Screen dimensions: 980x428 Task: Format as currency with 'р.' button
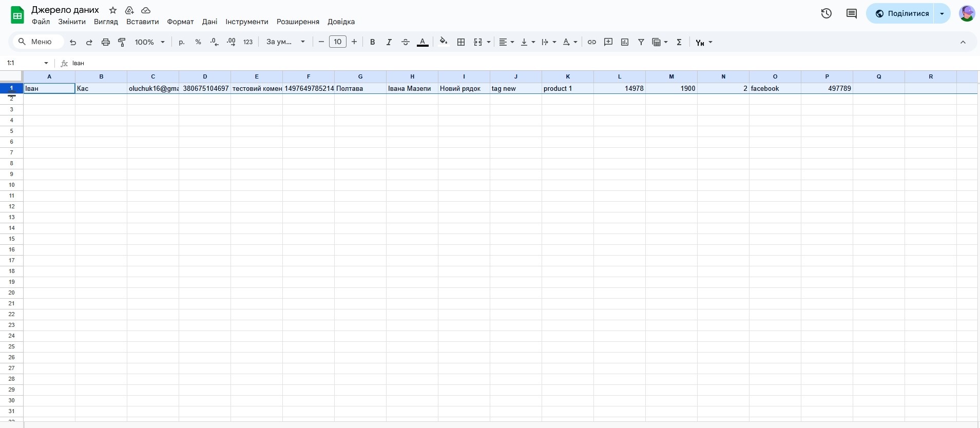point(182,42)
